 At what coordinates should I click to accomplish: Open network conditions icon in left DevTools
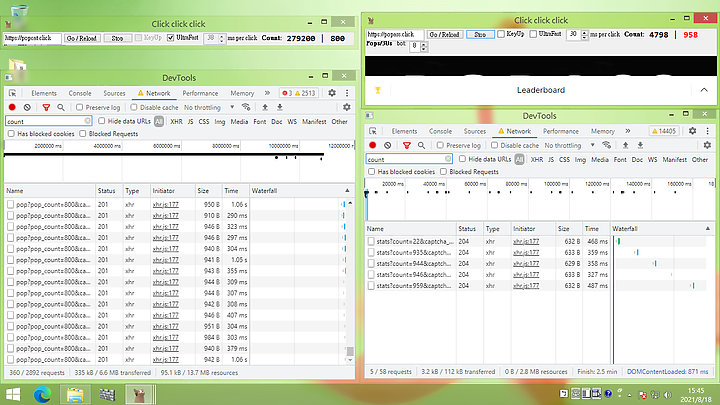tap(246, 107)
